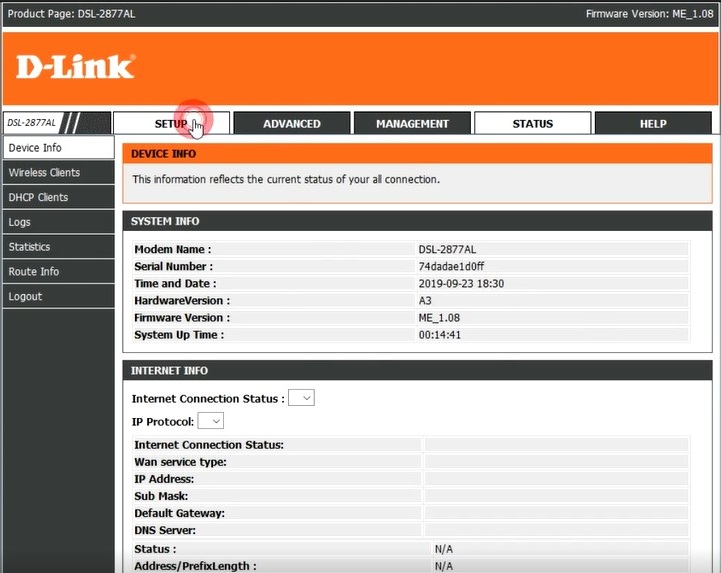Click the HardwareVersion label
This screenshot has height=573, width=721.
tap(182, 300)
